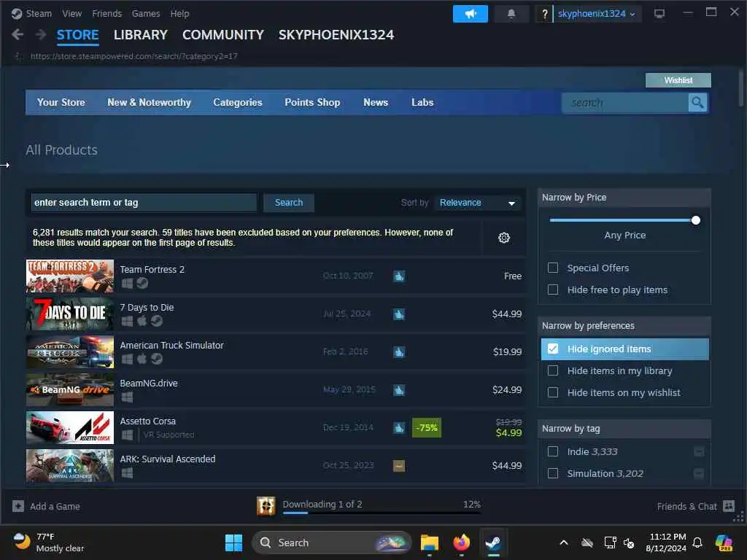
Task: Click the downloading game icon in footer
Action: point(266,506)
